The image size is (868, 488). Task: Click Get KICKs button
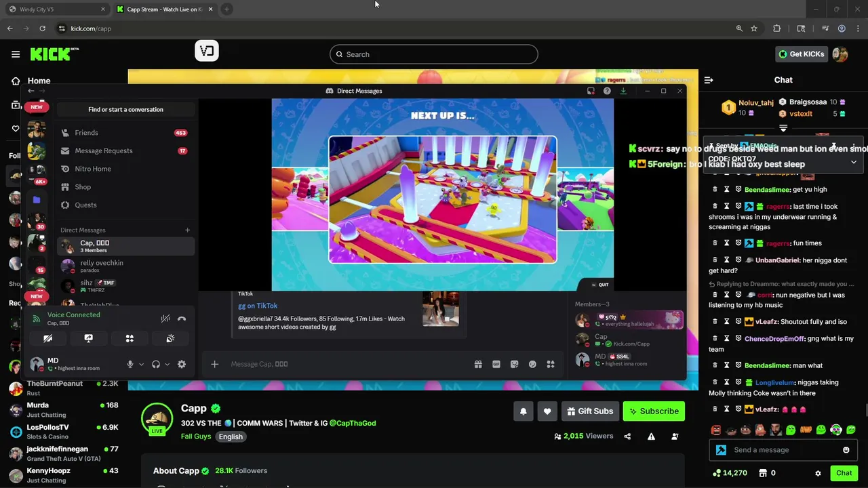click(802, 54)
